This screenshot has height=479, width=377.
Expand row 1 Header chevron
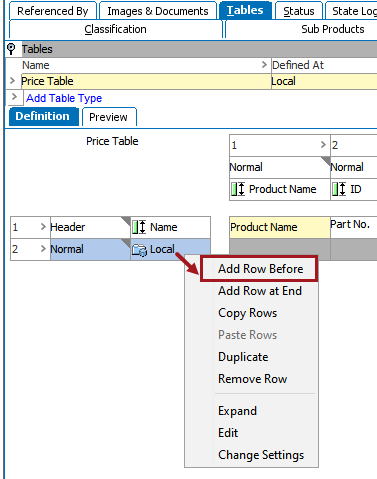tap(43, 227)
